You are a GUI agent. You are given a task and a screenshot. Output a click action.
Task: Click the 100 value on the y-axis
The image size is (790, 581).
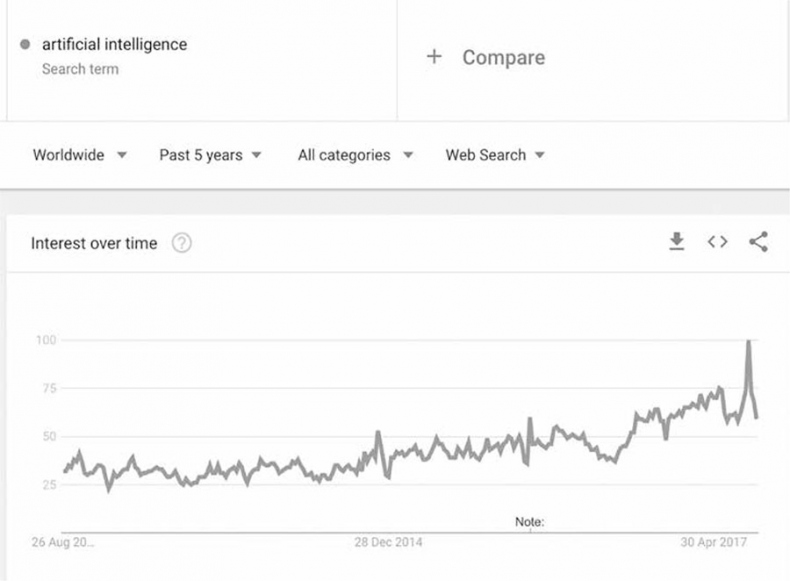(46, 340)
